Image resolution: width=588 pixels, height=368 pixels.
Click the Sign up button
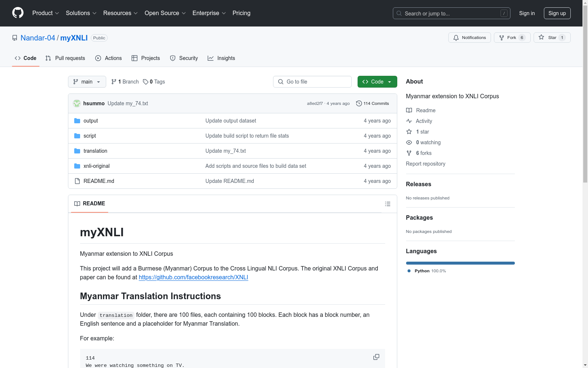point(557,13)
